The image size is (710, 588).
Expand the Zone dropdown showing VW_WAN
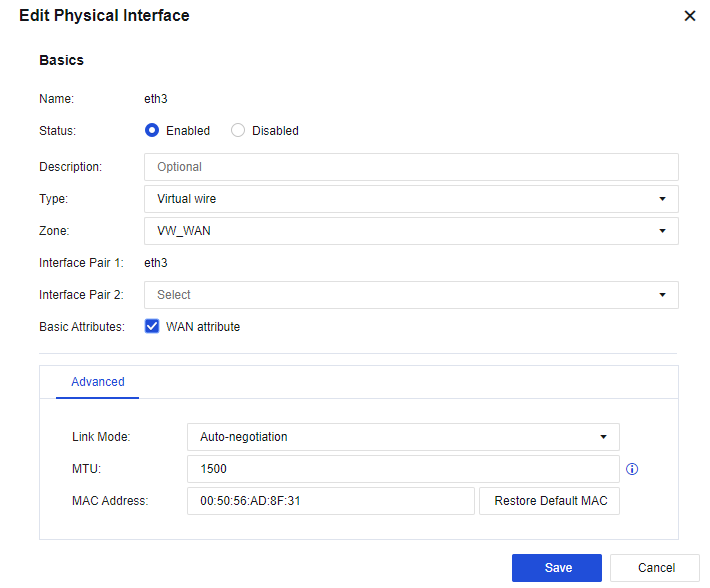pos(411,231)
